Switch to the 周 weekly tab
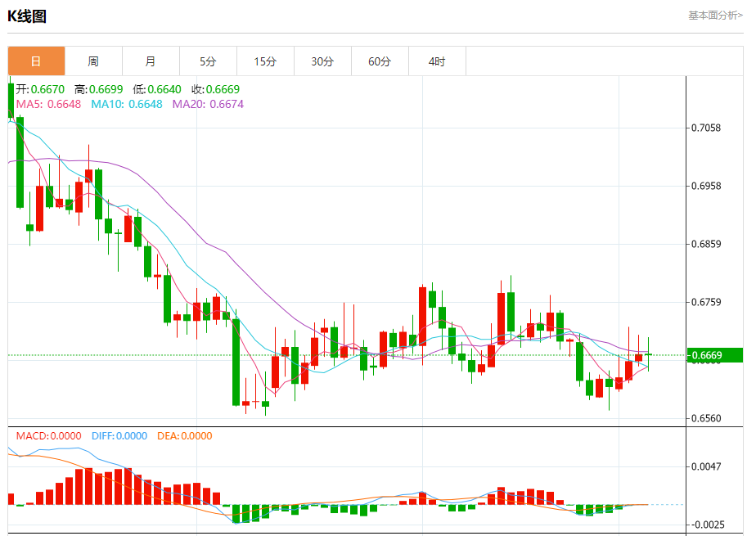 93,61
